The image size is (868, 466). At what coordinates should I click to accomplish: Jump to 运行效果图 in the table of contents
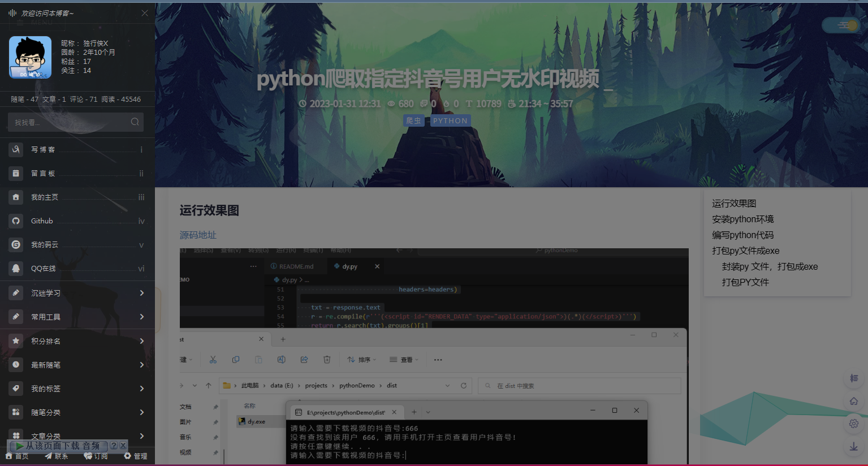tap(734, 203)
